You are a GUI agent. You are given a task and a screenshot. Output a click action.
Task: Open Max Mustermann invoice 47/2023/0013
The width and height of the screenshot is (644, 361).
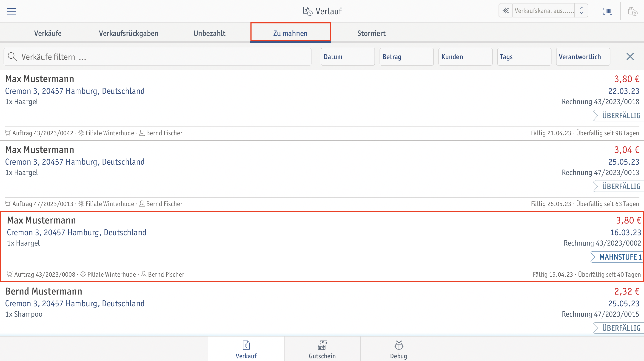click(322, 176)
